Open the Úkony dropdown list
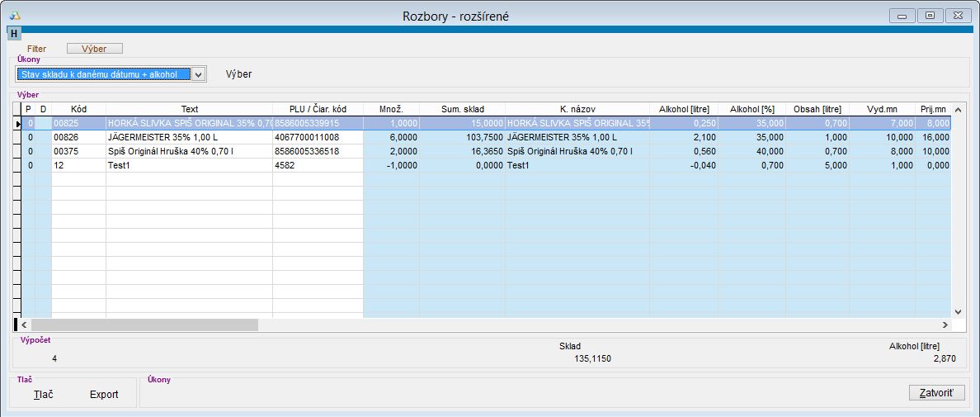This screenshot has height=417, width=980. [x=198, y=74]
